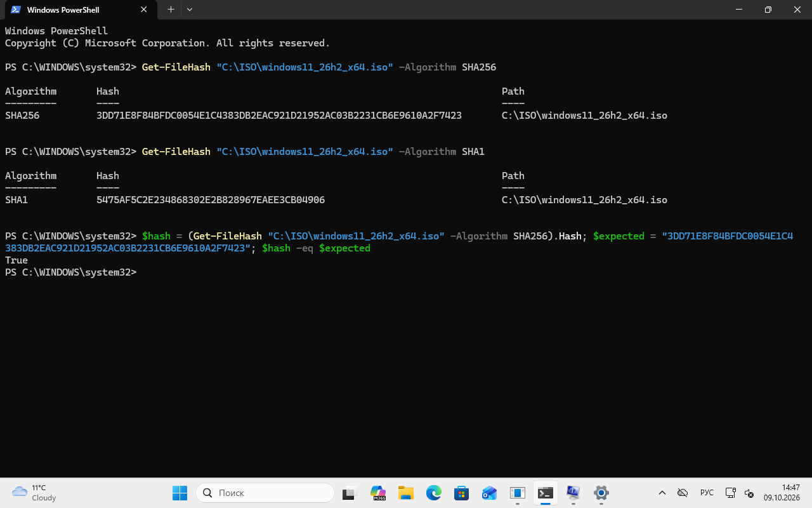Viewport: 812px width, 508px height.
Task: Restore down the Terminal window
Action: [768, 10]
